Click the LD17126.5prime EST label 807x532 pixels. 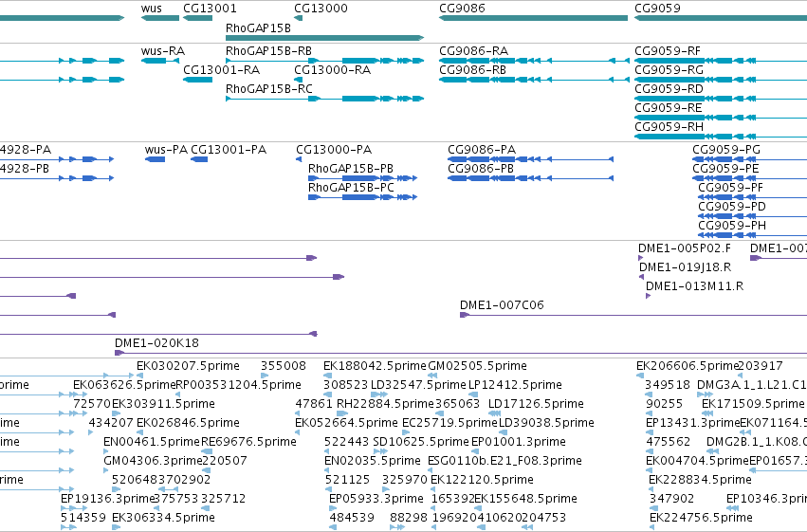[537, 404]
